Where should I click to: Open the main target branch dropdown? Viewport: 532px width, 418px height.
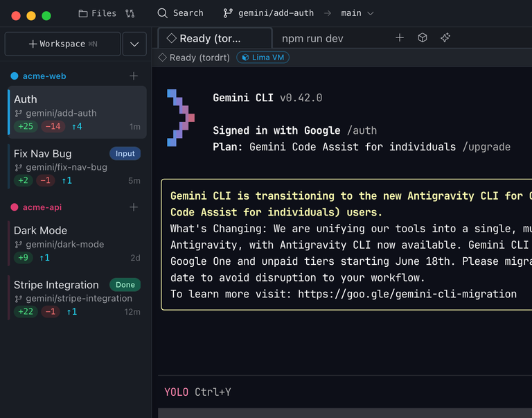coord(357,13)
